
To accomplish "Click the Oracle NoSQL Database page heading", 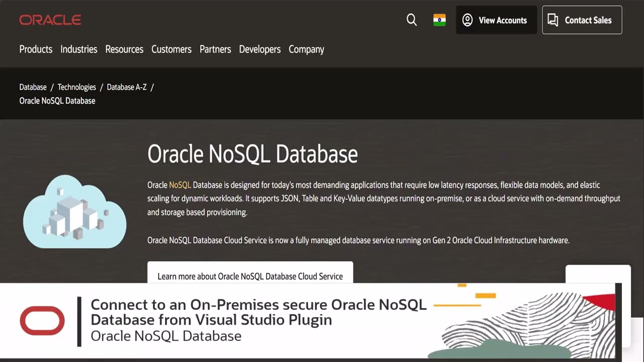I will click(253, 154).
